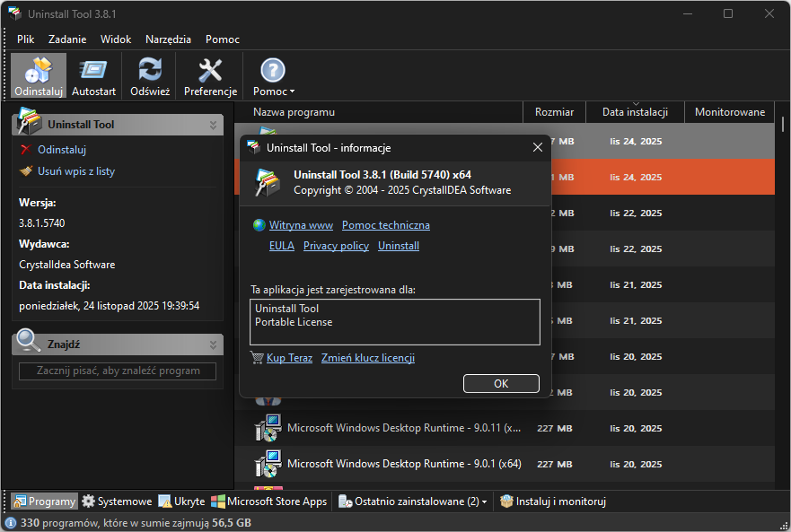Focus the program search input field
Viewport: 791px width, 532px height.
click(118, 371)
